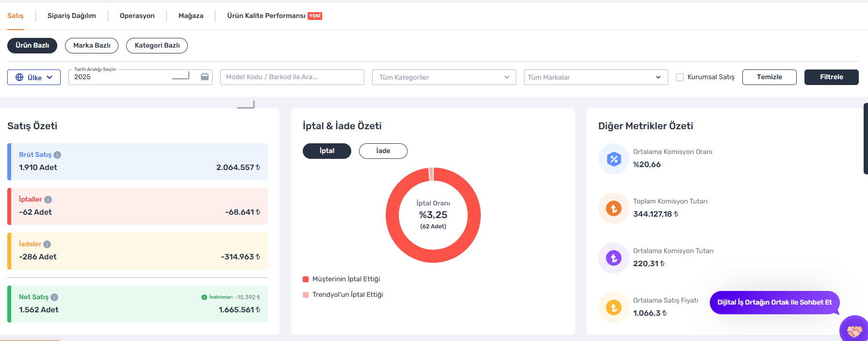Open the Ürün Kalite Performansı tab

266,16
